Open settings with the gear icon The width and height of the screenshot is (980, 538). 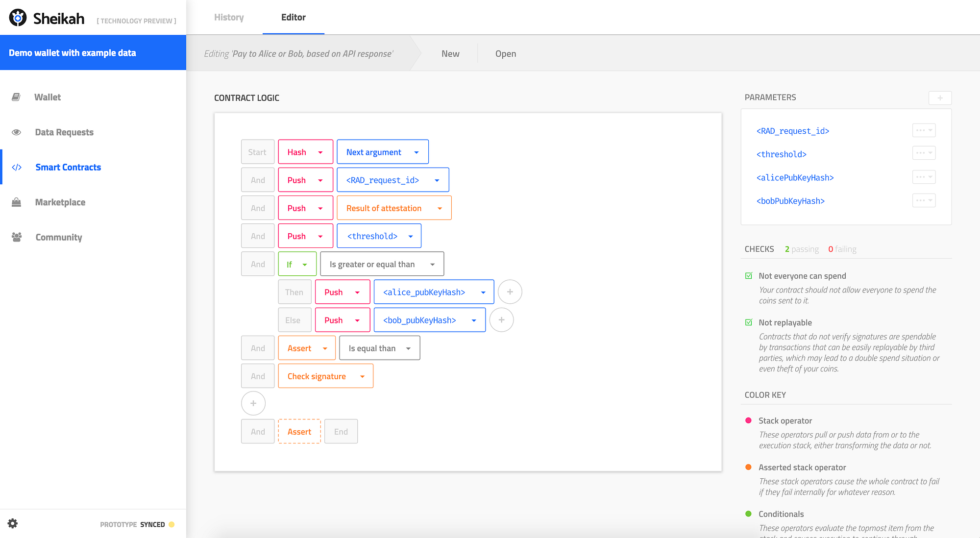click(13, 523)
